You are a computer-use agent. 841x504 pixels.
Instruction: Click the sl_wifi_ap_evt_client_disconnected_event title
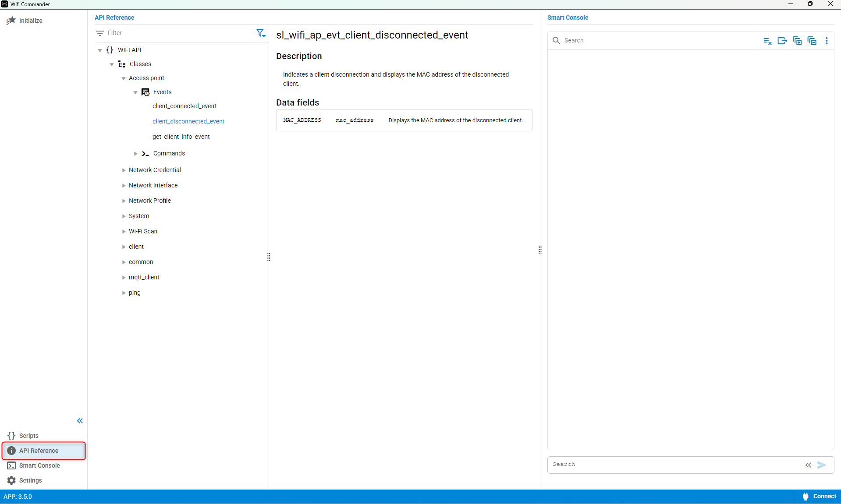click(x=372, y=35)
